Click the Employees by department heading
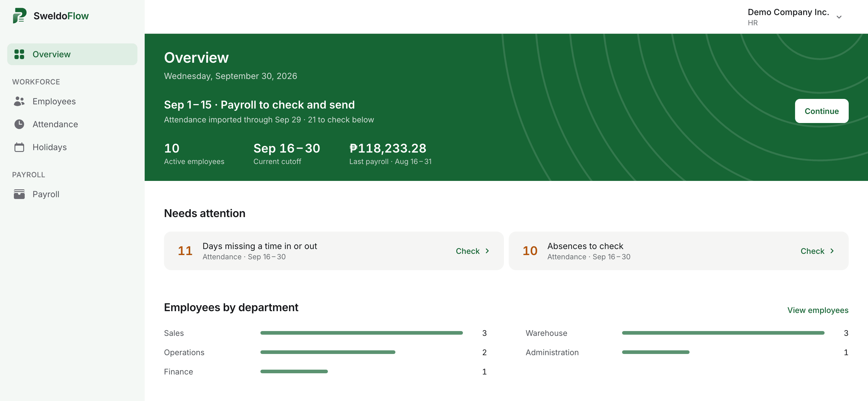 click(x=231, y=307)
